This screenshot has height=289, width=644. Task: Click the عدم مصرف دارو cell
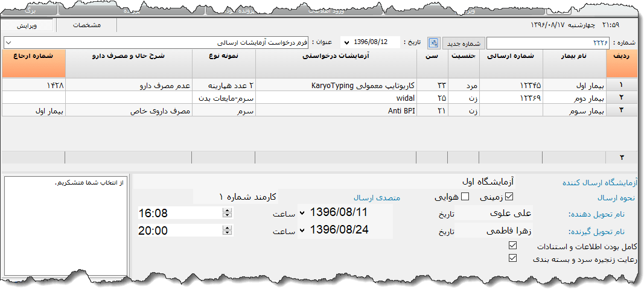(x=129, y=85)
